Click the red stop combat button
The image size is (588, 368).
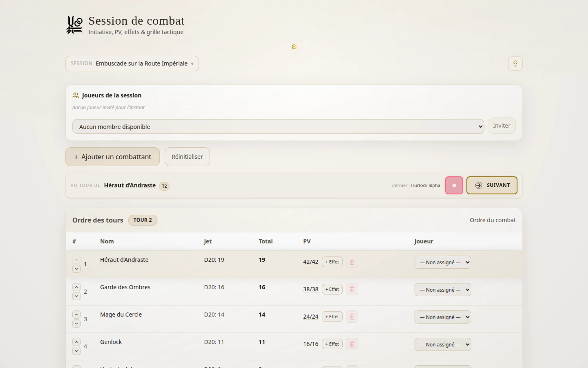[x=454, y=185]
